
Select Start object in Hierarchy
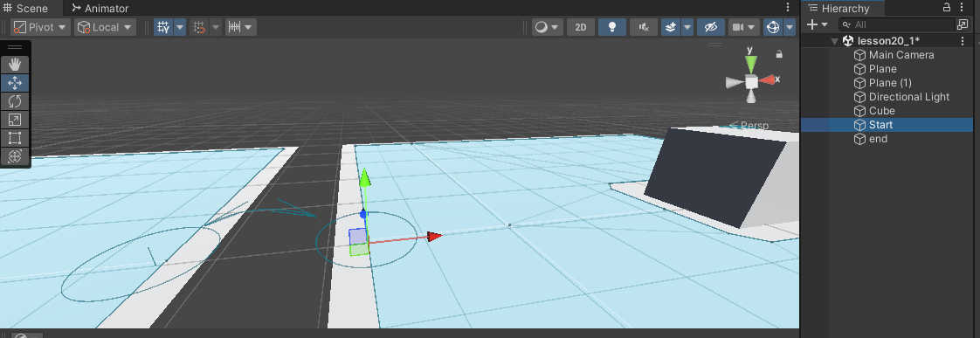coord(887,125)
